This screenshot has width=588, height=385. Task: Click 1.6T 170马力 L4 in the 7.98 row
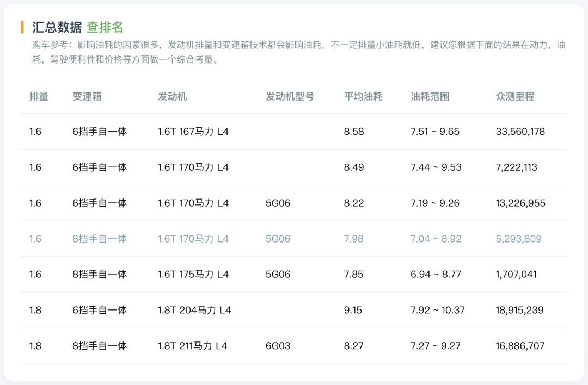tap(193, 239)
